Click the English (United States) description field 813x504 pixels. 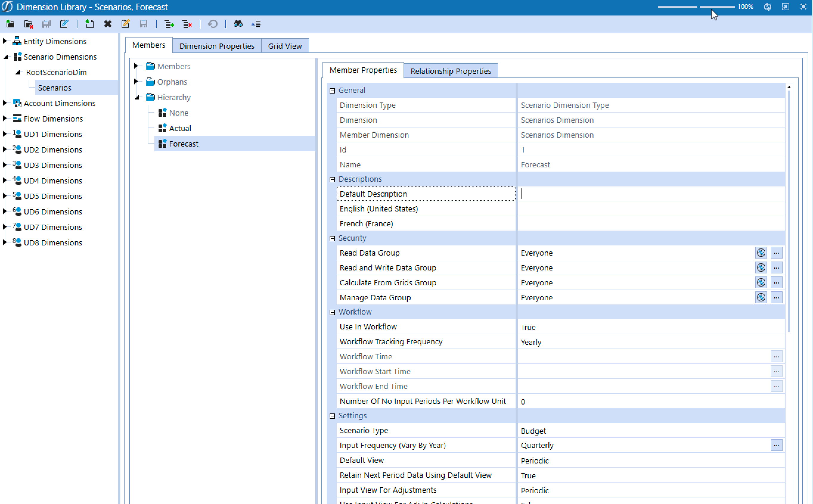tap(651, 209)
